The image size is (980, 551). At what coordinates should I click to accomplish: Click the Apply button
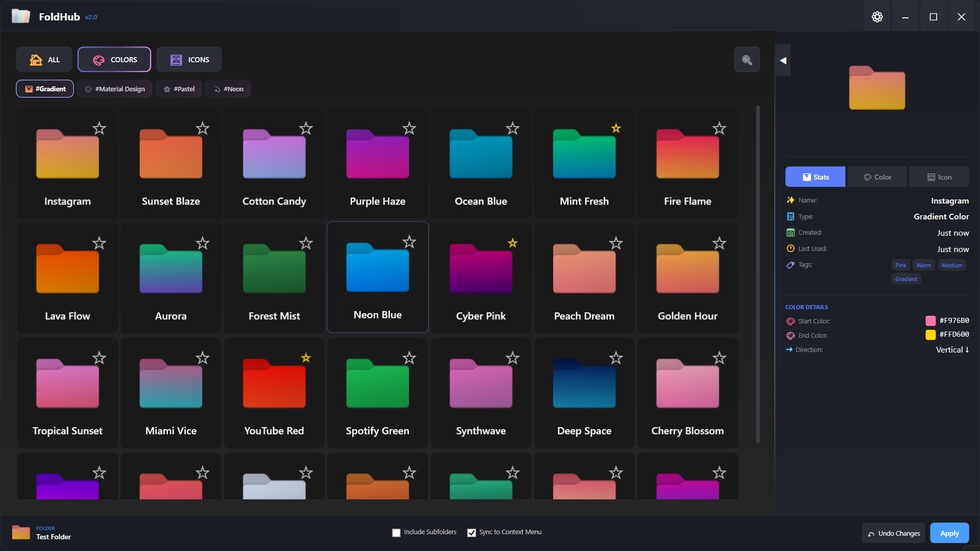pyautogui.click(x=949, y=532)
